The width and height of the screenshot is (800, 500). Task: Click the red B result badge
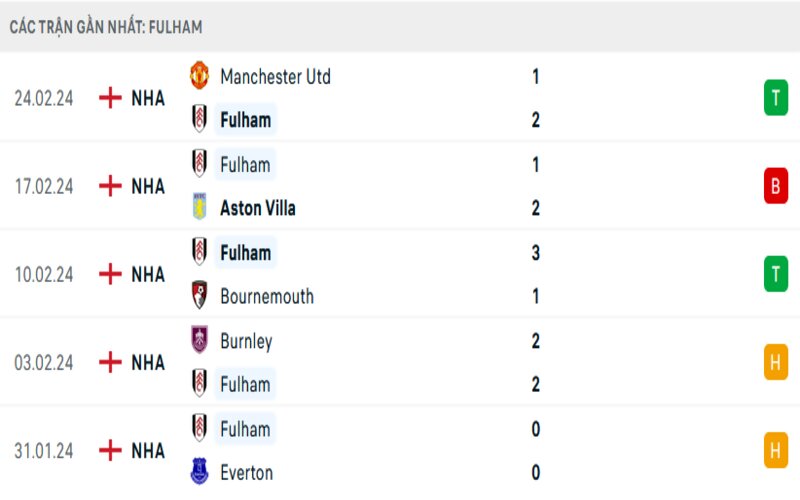coord(776,186)
